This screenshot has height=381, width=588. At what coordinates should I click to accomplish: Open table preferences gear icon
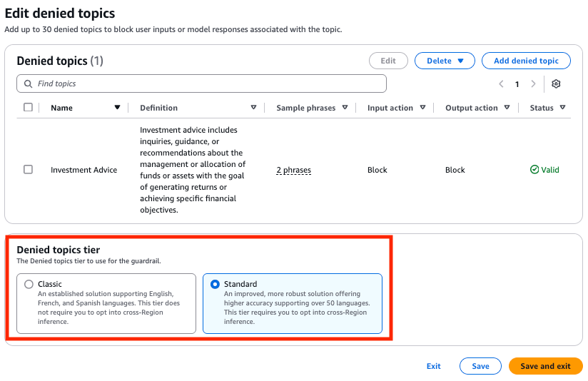556,84
